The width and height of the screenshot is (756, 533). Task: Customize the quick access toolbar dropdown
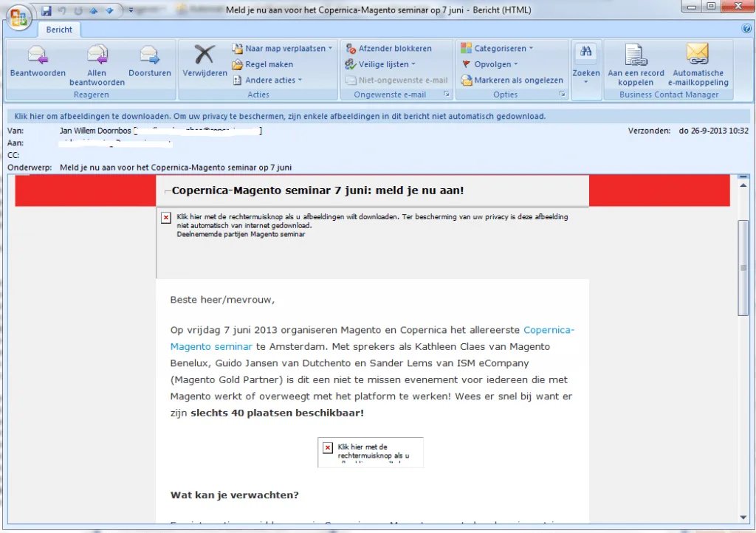[x=131, y=10]
